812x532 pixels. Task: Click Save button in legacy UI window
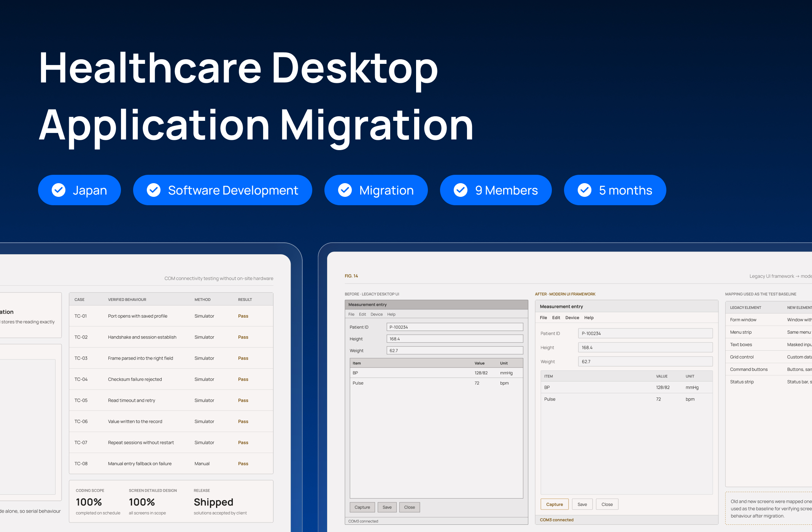tap(387, 507)
